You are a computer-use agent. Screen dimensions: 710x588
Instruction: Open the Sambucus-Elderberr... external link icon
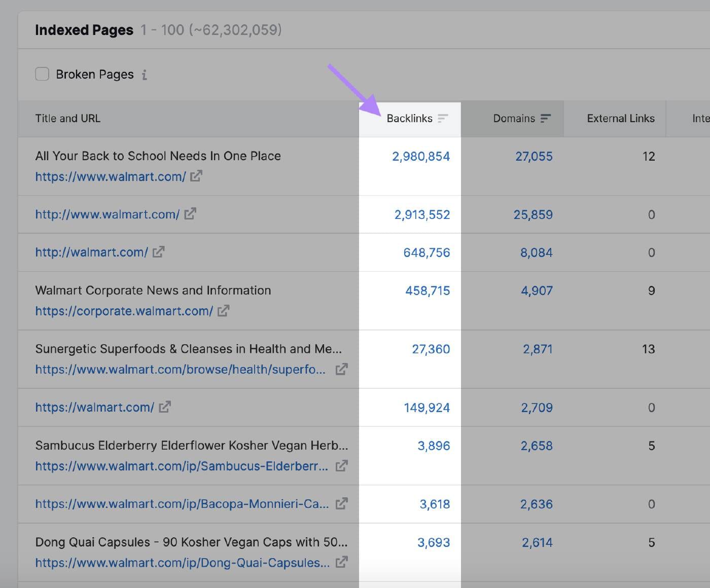342,466
